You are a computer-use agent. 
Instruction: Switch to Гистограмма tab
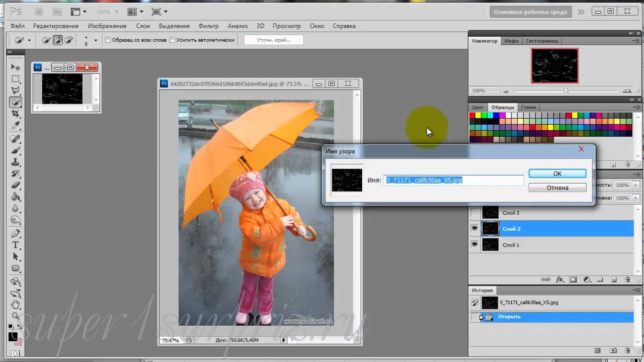pyautogui.click(x=542, y=41)
